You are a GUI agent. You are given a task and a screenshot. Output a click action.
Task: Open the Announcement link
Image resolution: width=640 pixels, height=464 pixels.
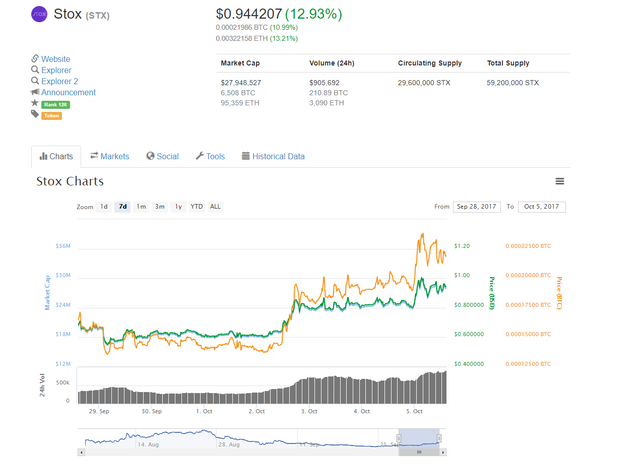[69, 92]
